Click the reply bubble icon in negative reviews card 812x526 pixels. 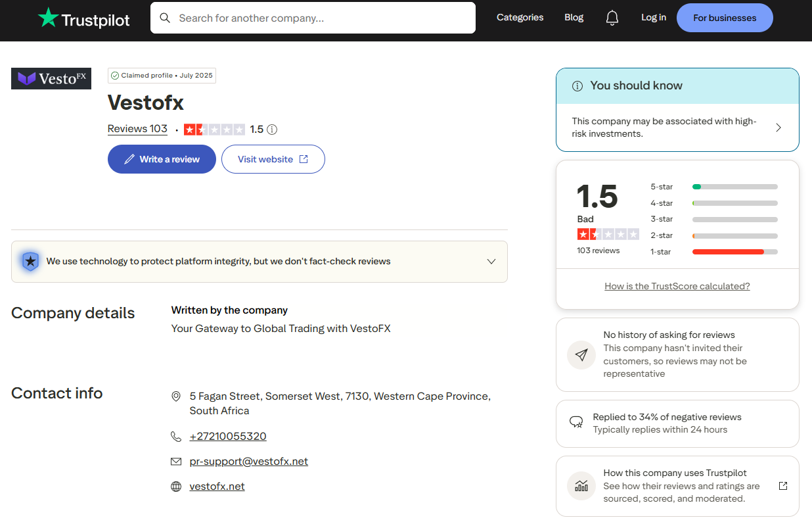click(x=576, y=422)
